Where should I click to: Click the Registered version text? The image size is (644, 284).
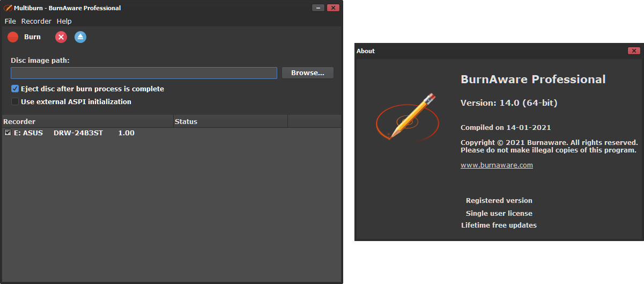pyautogui.click(x=499, y=201)
